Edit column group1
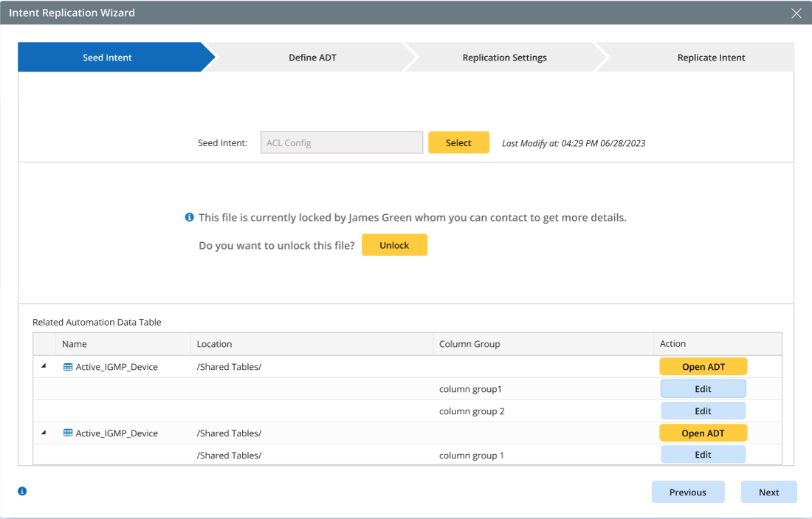This screenshot has height=519, width=812. [x=703, y=389]
